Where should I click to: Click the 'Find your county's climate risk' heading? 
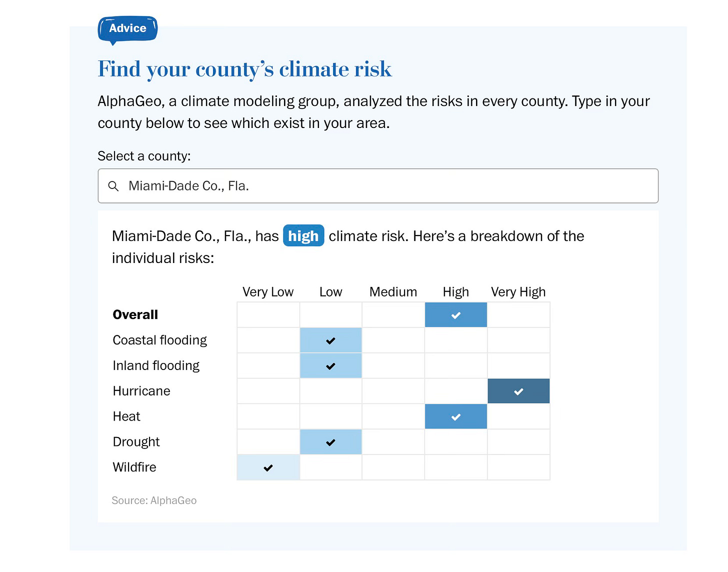pos(244,69)
